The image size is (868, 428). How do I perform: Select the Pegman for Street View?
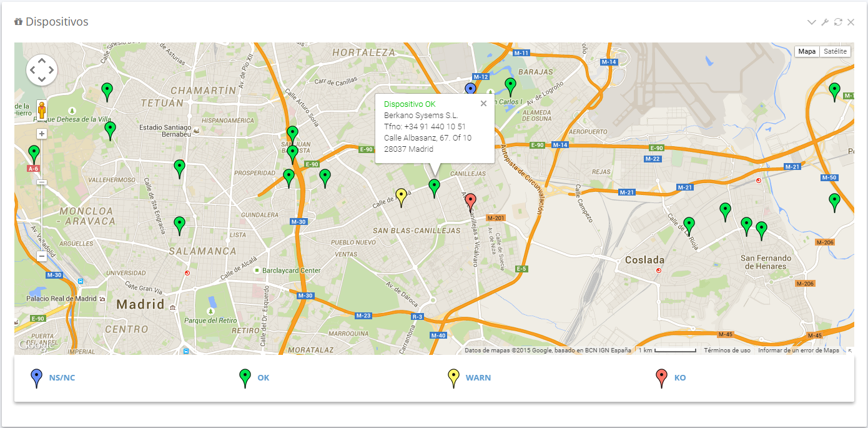[41, 111]
